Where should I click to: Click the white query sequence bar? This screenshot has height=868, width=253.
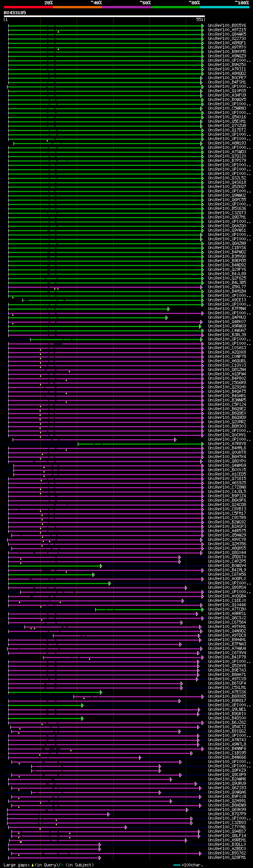104,16
